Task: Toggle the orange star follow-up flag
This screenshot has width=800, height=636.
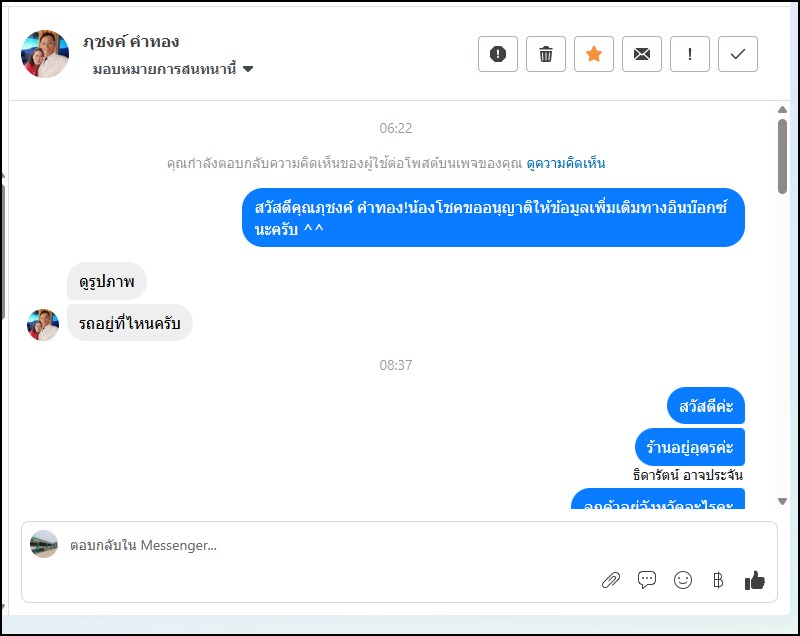Action: point(593,54)
